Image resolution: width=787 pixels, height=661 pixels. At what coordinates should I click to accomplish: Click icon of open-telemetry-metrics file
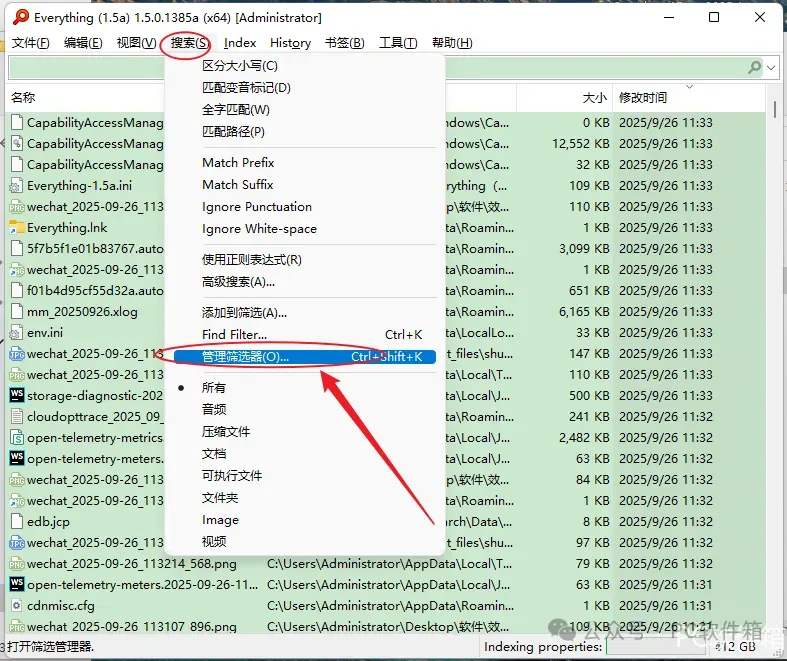pos(17,438)
